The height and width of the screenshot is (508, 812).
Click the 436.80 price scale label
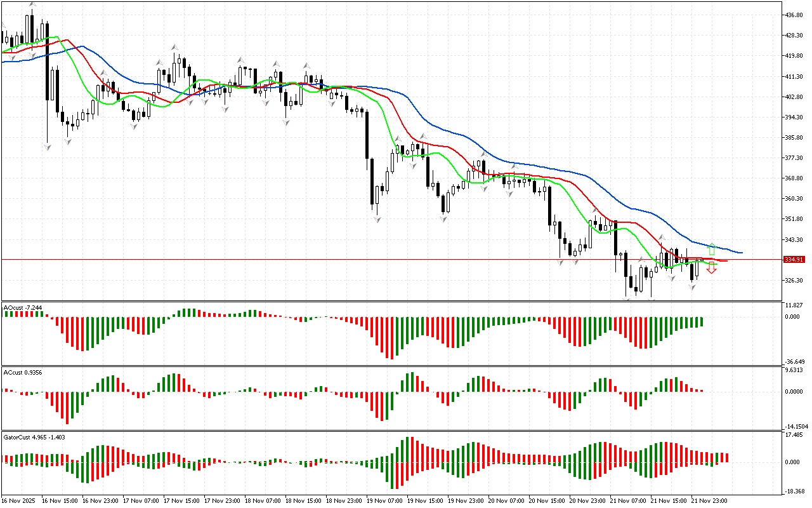794,15
